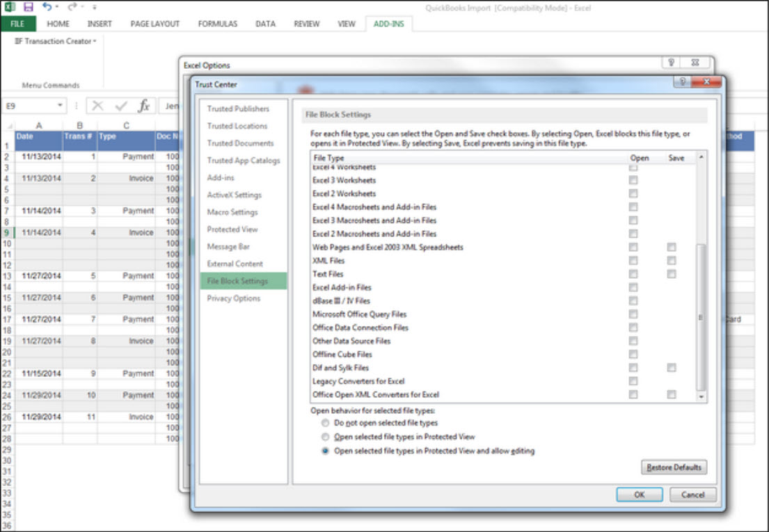
Task: Open the FILE tab
Action: pos(17,24)
